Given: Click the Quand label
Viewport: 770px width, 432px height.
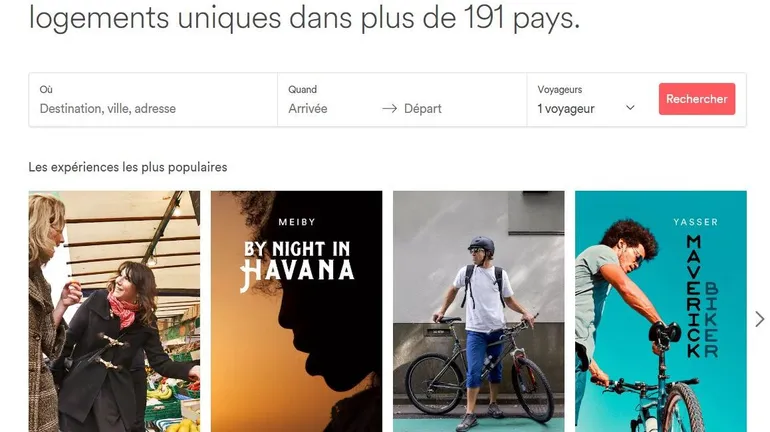Looking at the screenshot, I should (302, 89).
